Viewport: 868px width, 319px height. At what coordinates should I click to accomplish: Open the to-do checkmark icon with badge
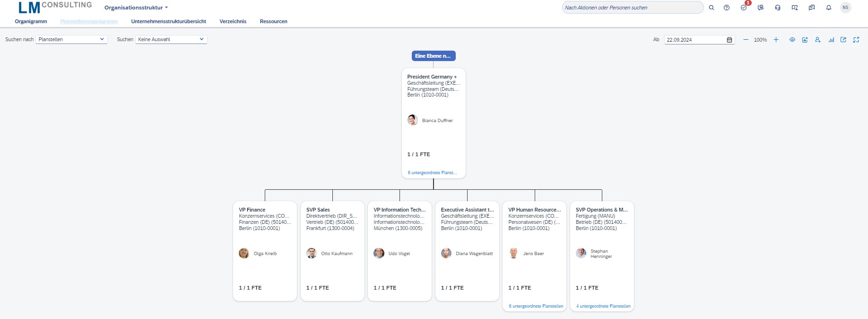click(x=744, y=8)
